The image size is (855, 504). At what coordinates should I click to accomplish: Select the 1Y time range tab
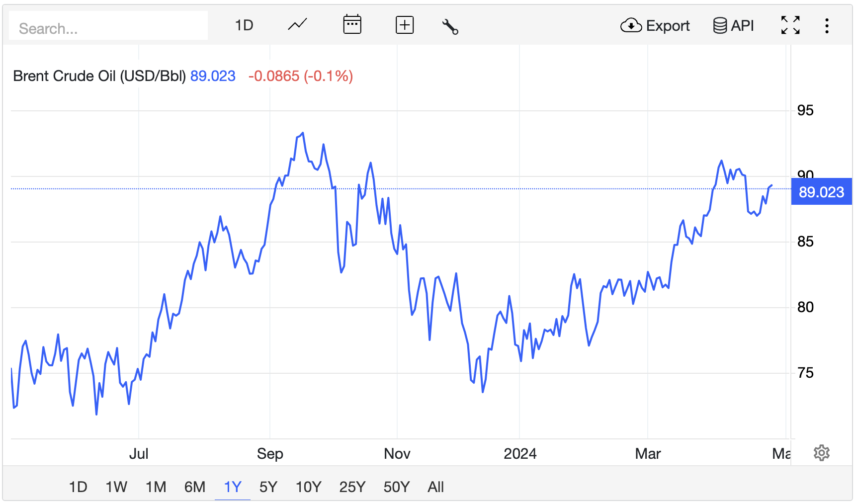tap(233, 487)
